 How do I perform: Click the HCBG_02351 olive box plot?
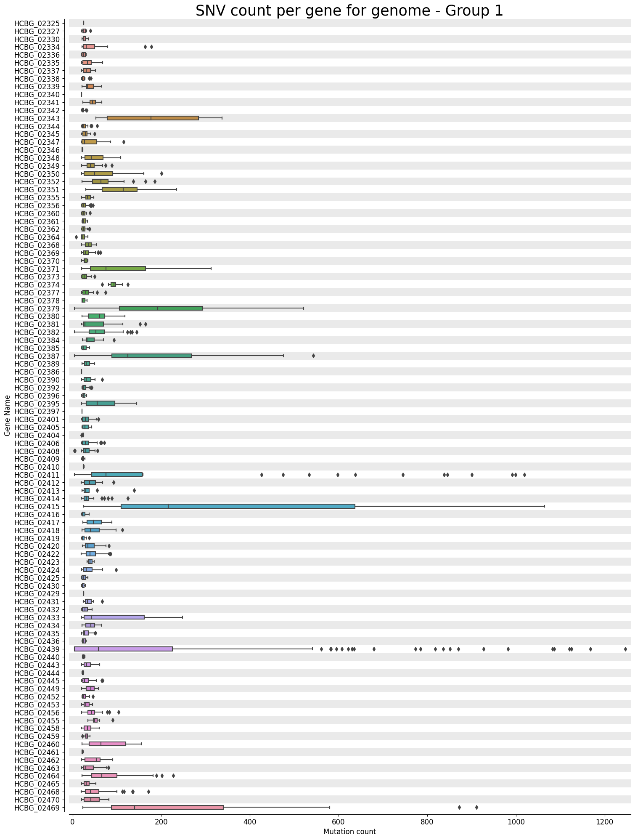[x=120, y=189]
